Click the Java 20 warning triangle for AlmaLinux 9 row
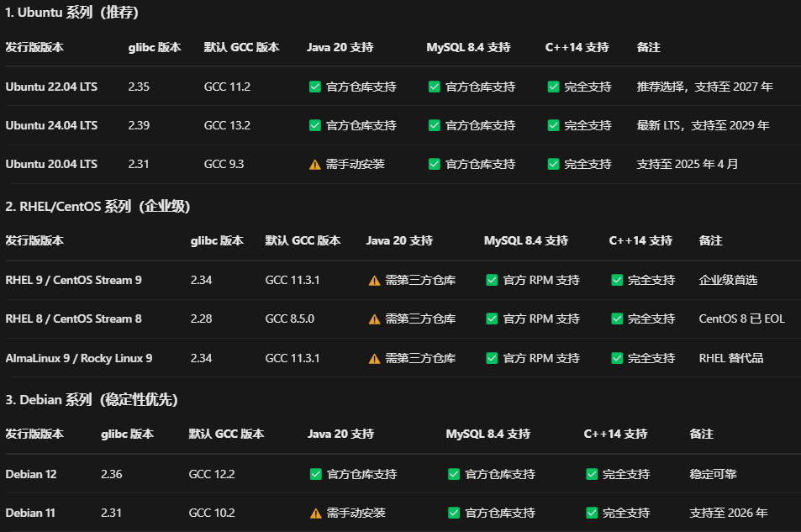Screen dimensions: 801x532 pos(375,359)
